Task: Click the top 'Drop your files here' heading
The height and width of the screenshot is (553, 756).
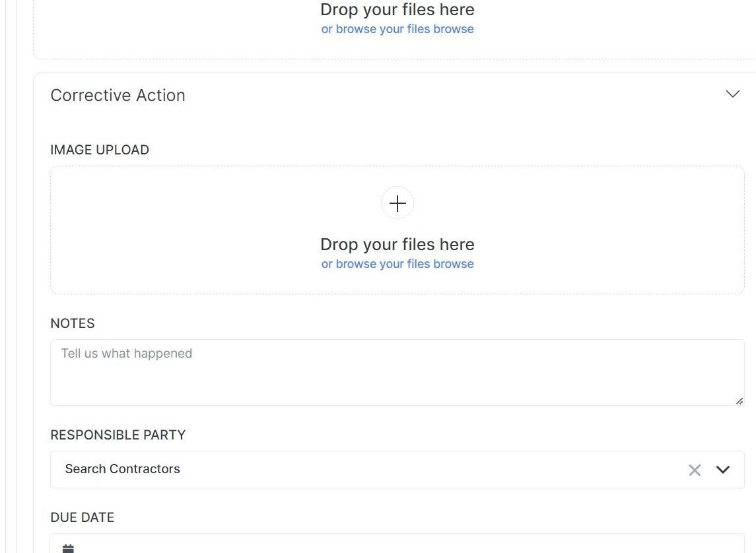Action: point(397,9)
